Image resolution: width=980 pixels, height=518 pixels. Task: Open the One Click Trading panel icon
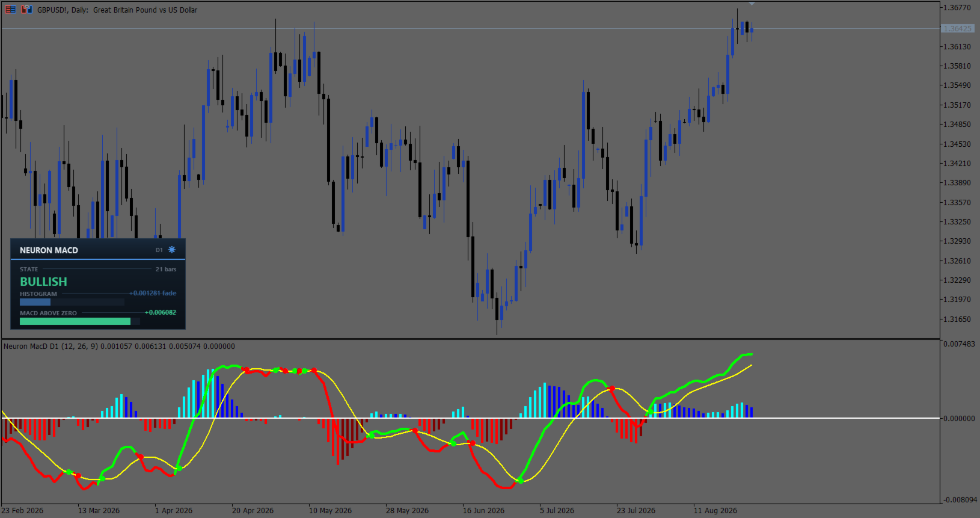[x=26, y=10]
